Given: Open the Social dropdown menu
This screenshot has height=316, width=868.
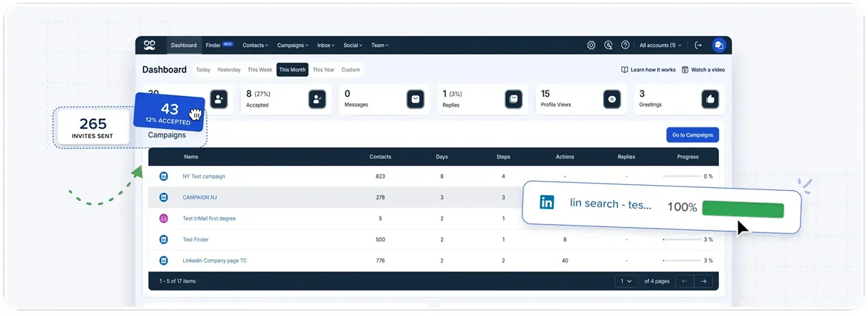Looking at the screenshot, I should [x=353, y=45].
